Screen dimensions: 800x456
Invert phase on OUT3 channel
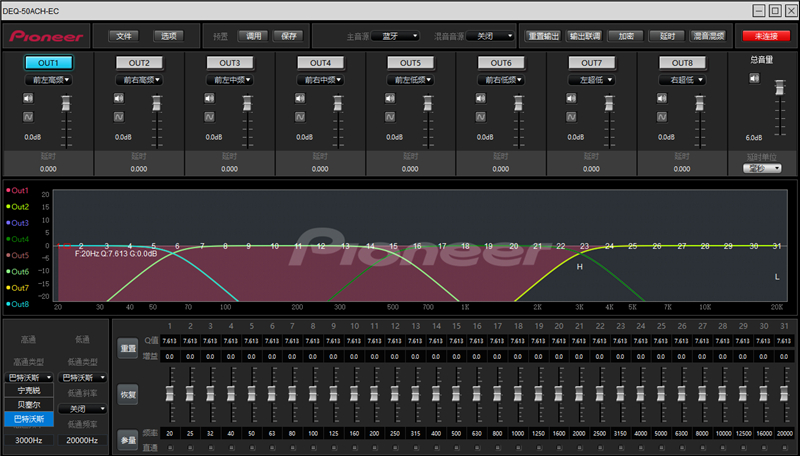[209, 117]
